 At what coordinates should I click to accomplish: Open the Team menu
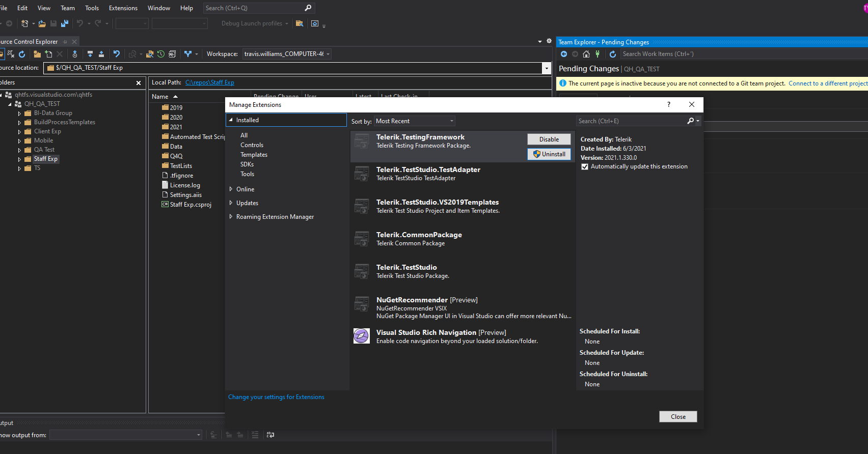(67, 8)
